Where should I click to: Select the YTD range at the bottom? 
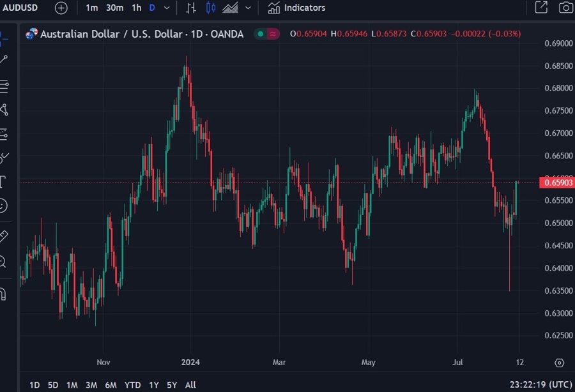pyautogui.click(x=132, y=385)
